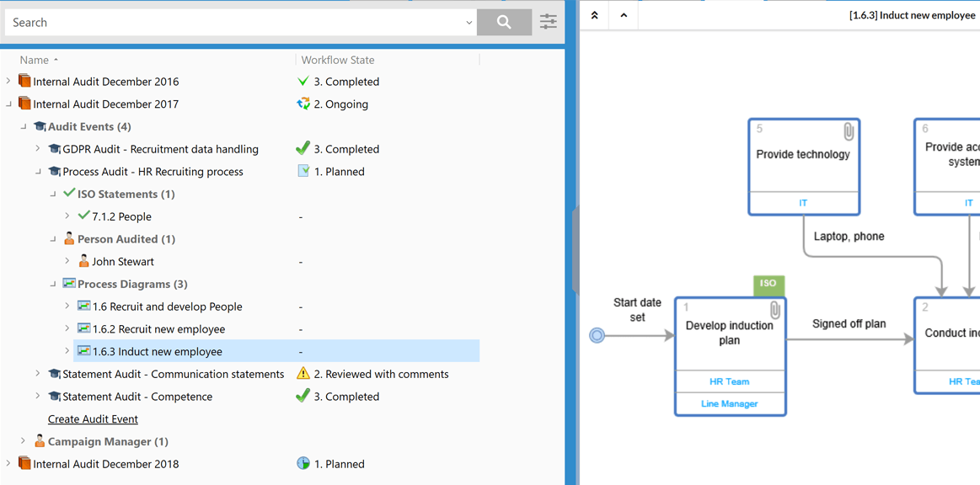The width and height of the screenshot is (980, 485).
Task: Collapse the Audit Events group
Action: pyautogui.click(x=23, y=126)
